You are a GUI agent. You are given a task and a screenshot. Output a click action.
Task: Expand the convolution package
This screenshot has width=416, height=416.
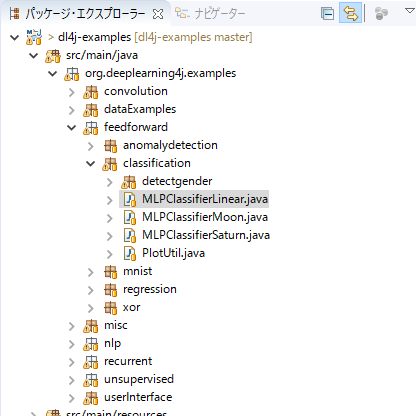(x=72, y=92)
